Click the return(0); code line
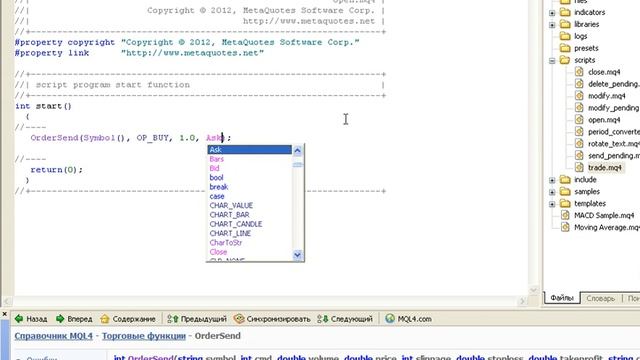The image size is (640, 360). [x=57, y=170]
